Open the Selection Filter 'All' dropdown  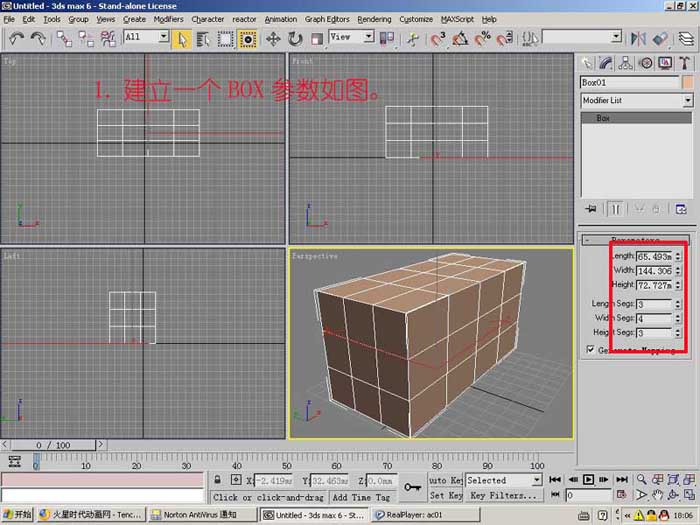(164, 36)
